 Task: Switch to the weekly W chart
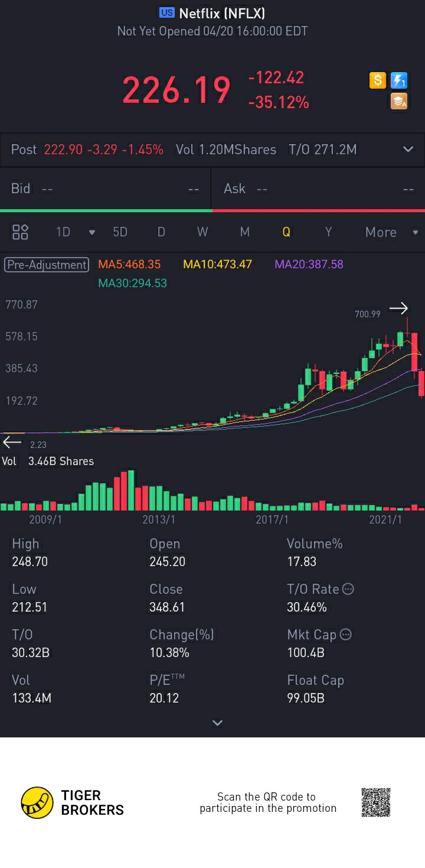coord(202,232)
